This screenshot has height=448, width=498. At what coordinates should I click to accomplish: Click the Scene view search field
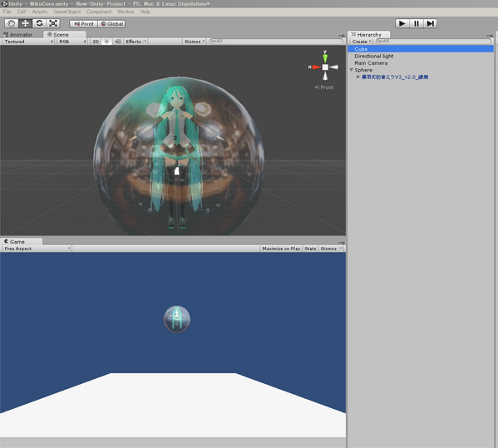coord(276,42)
